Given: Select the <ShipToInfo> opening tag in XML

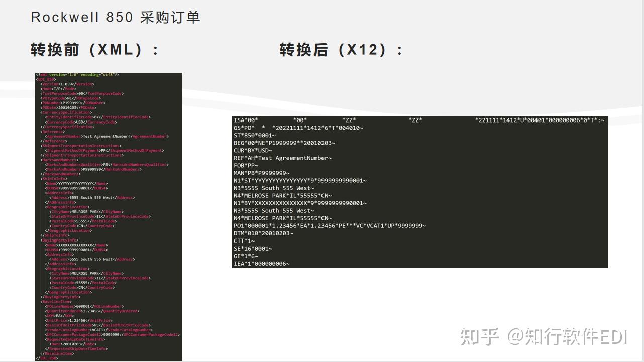Looking at the screenshot, I should tap(54, 179).
